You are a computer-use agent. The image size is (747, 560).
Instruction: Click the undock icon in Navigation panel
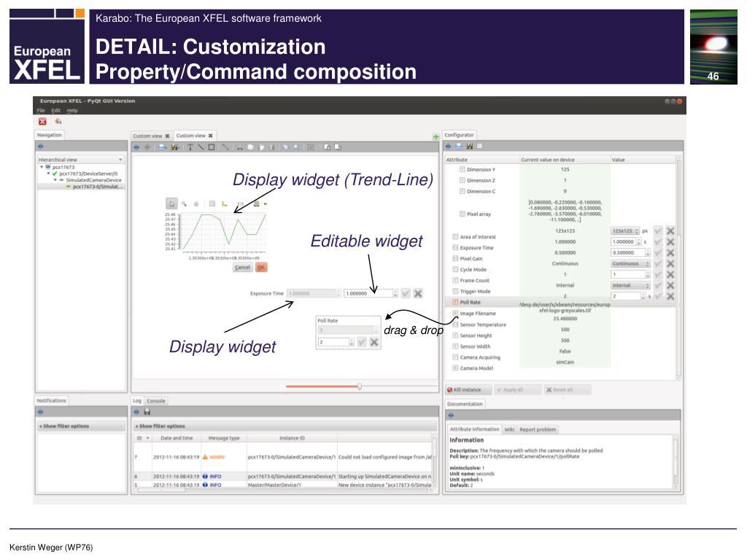(x=41, y=146)
